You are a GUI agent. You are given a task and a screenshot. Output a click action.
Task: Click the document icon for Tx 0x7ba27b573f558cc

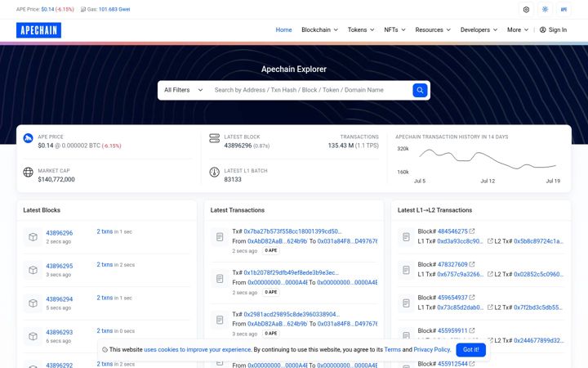(x=220, y=237)
